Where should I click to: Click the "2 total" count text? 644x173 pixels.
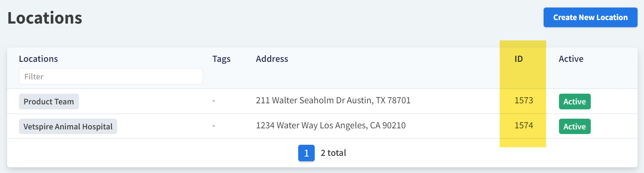click(333, 153)
